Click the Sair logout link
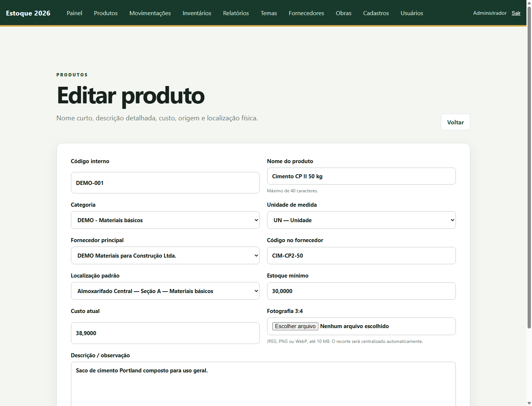Image resolution: width=532 pixels, height=406 pixels. tap(516, 13)
